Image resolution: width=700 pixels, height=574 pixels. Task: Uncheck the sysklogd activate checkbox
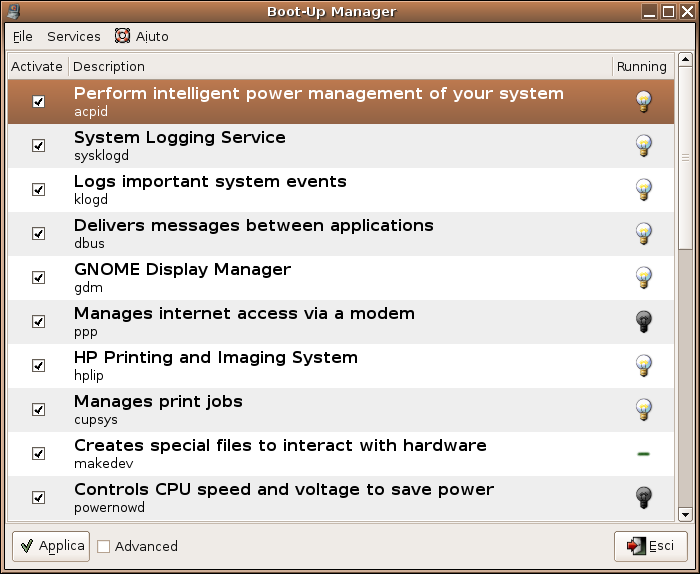pyautogui.click(x=38, y=146)
